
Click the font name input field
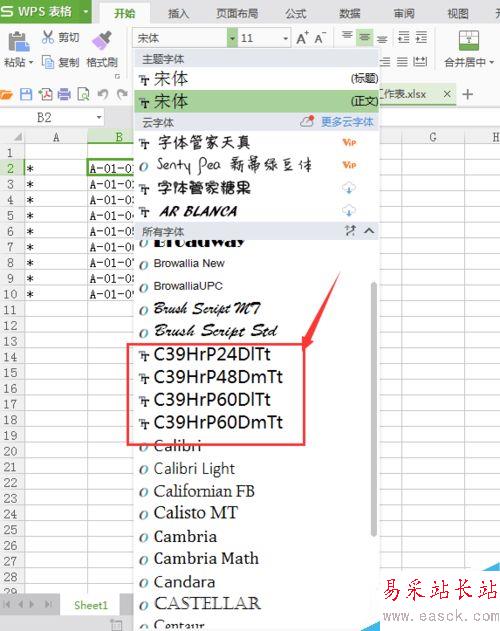coord(180,38)
